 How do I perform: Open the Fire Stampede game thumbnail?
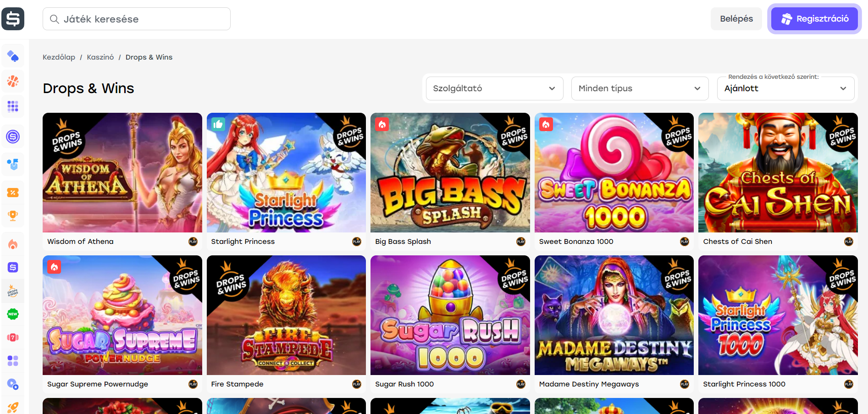coord(286,315)
